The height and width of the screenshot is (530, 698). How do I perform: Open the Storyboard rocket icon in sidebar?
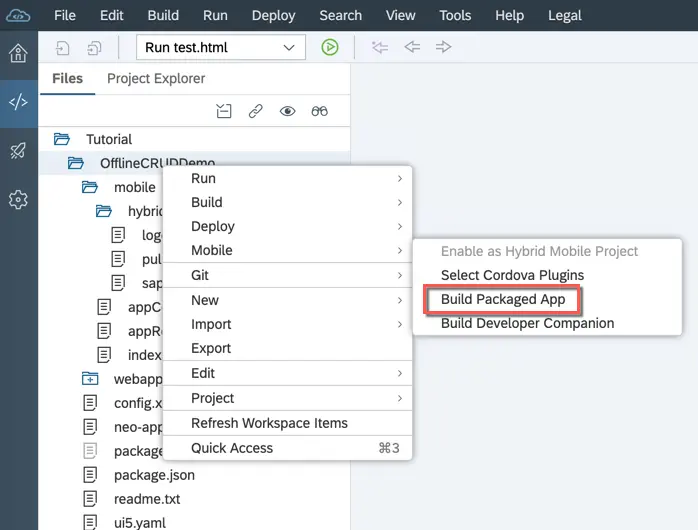18,151
